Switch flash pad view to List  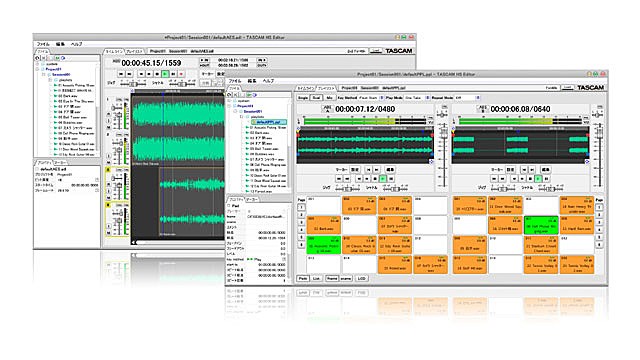coord(317,278)
